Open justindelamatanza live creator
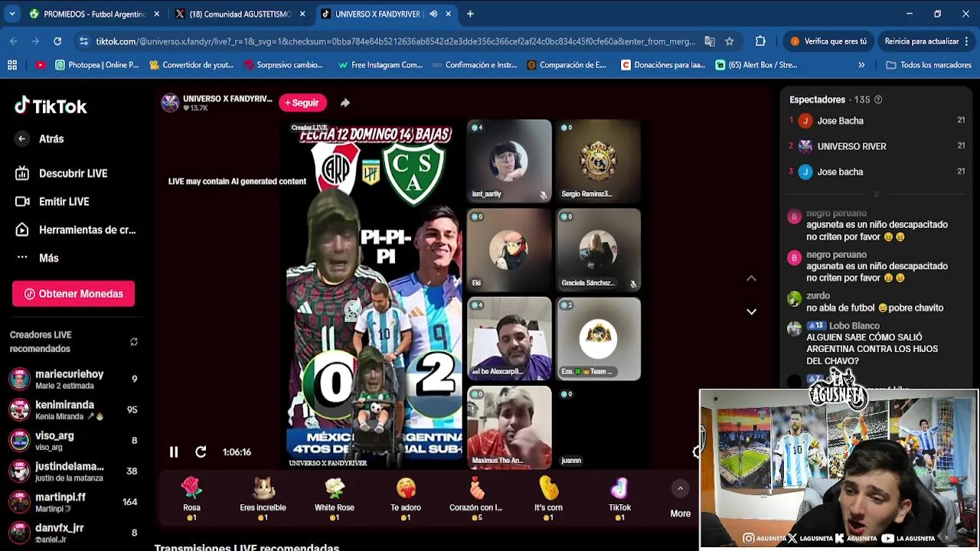The height and width of the screenshot is (551, 980). tap(73, 471)
